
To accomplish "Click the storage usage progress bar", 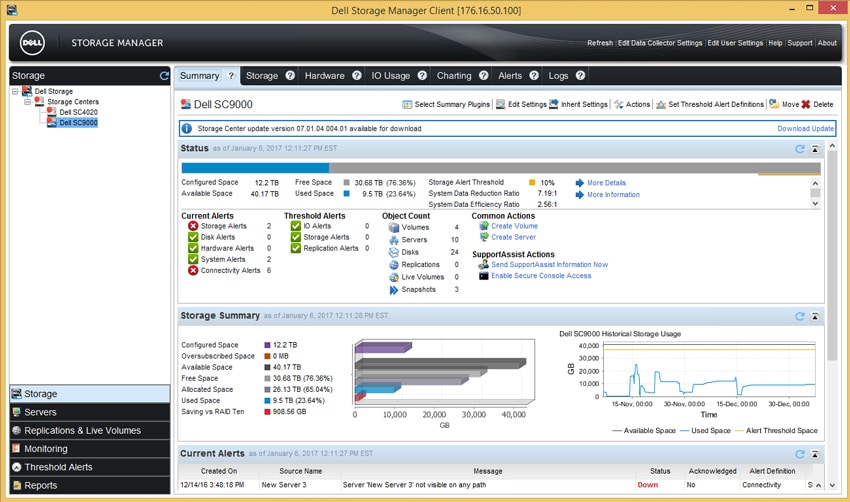I will tap(501, 168).
